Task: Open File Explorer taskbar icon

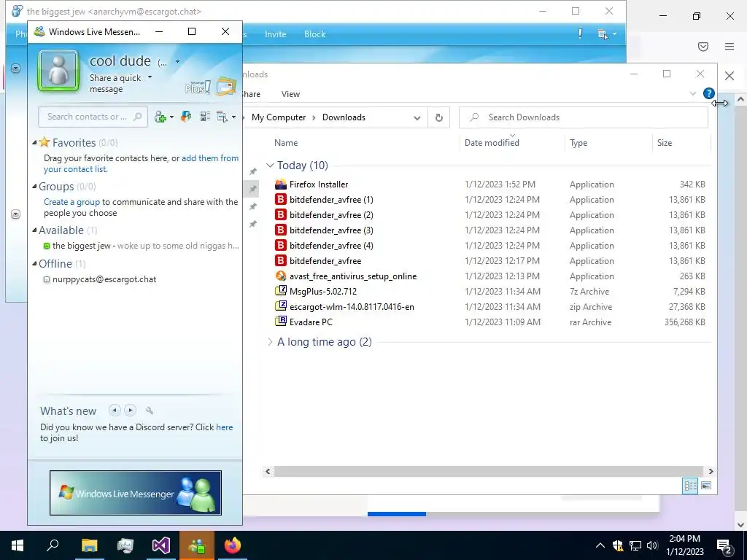Action: click(x=89, y=545)
